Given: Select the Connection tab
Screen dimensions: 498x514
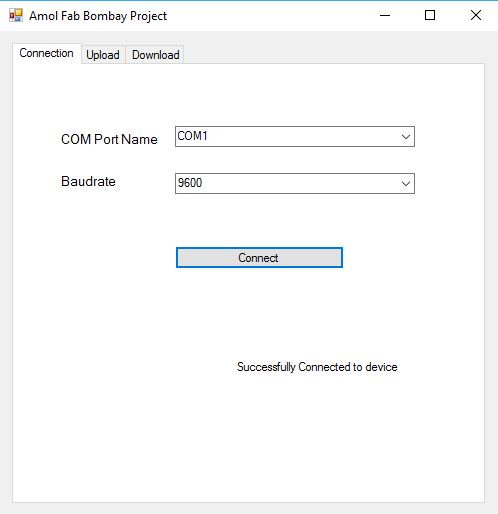Looking at the screenshot, I should [47, 53].
